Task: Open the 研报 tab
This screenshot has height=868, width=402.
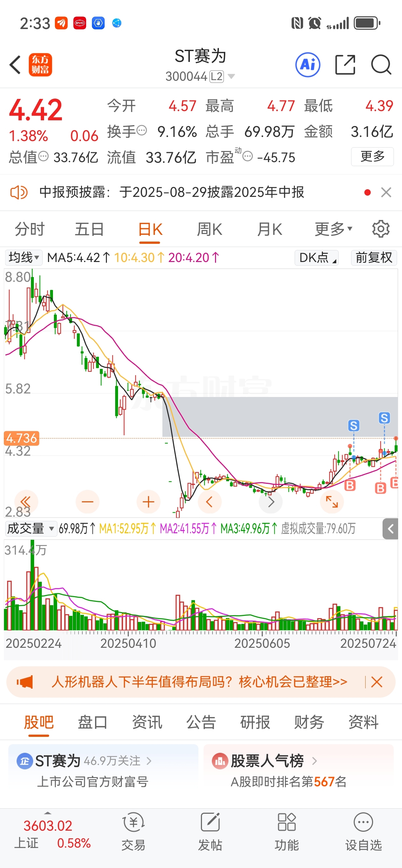Action: click(255, 722)
